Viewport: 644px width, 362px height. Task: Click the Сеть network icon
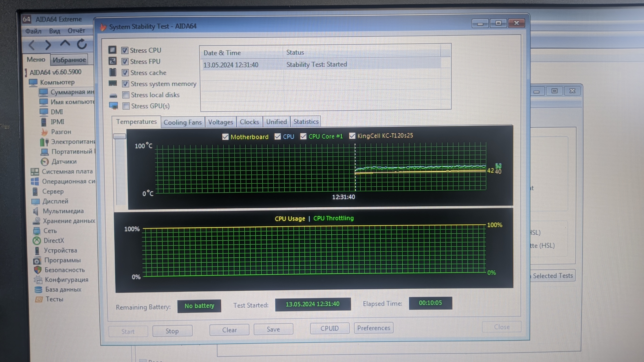pyautogui.click(x=37, y=231)
